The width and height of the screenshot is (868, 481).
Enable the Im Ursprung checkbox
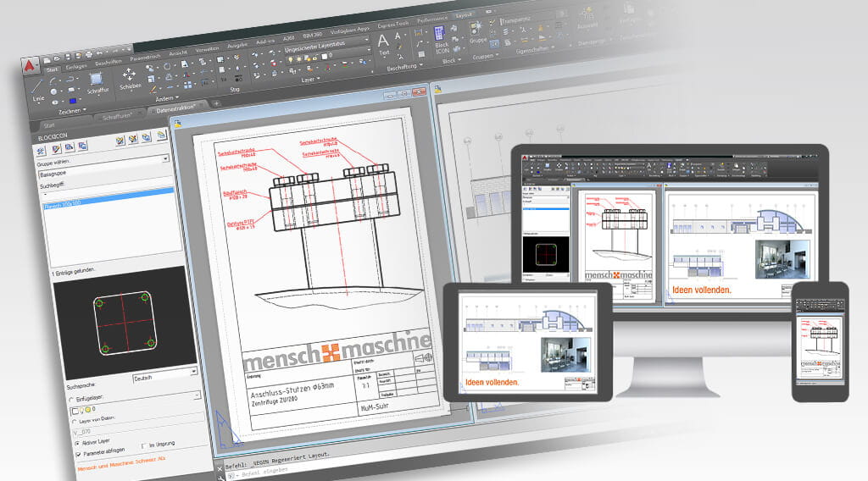pyautogui.click(x=144, y=445)
